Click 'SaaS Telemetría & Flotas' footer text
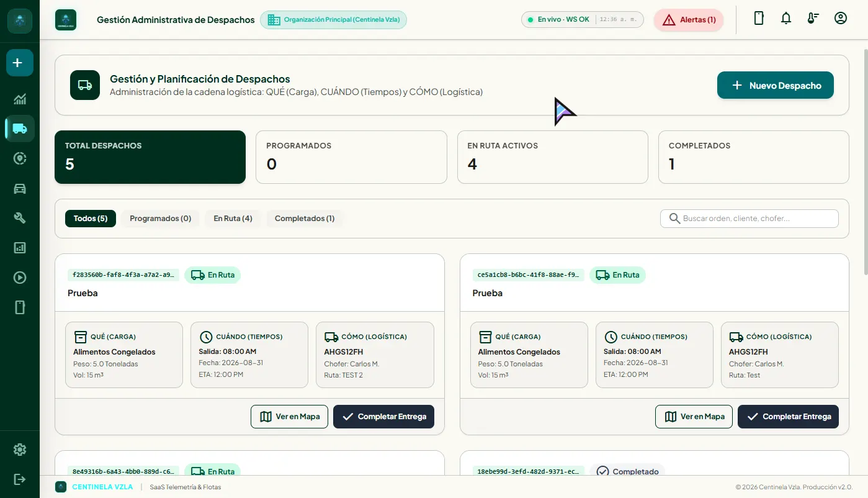 [x=186, y=487]
